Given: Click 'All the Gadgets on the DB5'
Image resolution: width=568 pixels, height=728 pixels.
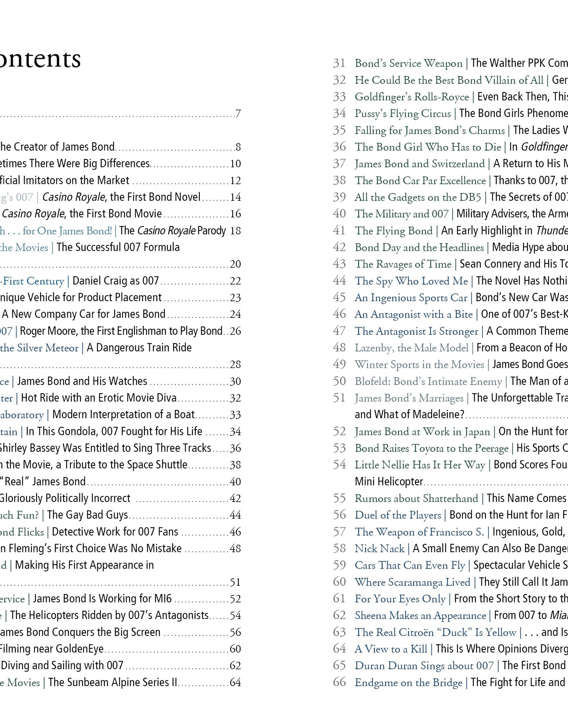Looking at the screenshot, I should click(x=417, y=197).
